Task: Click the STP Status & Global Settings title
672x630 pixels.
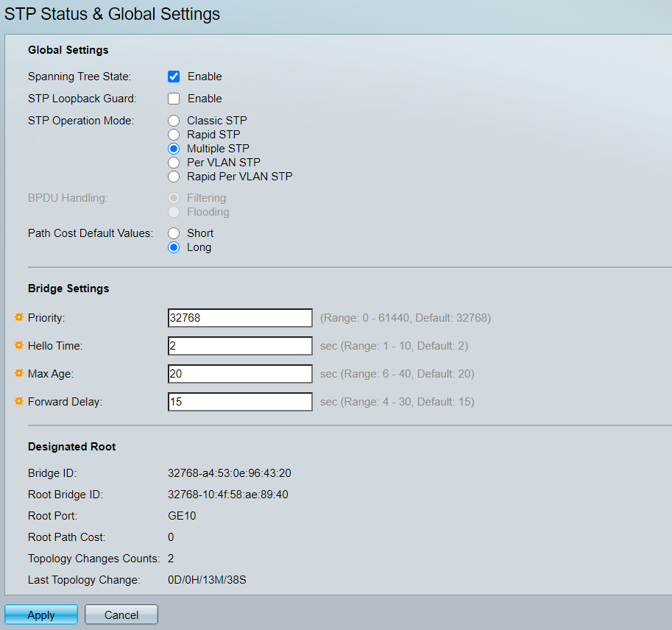Action: [112, 14]
